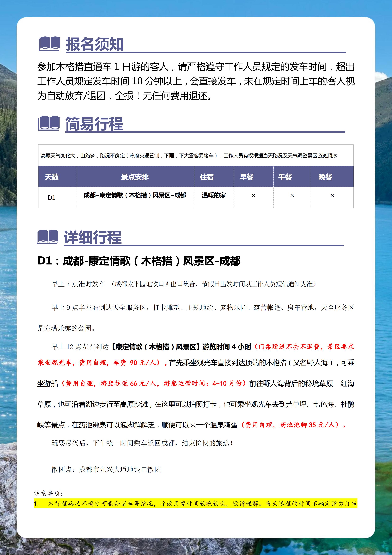The image size is (392, 555).
Task: Click the 报名须知 heading
Action: pyautogui.click(x=95, y=44)
